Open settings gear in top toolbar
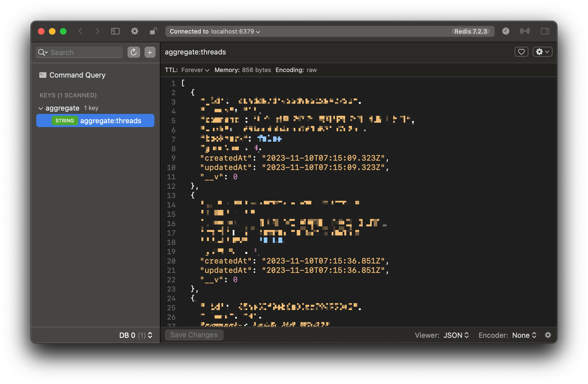 coord(134,31)
